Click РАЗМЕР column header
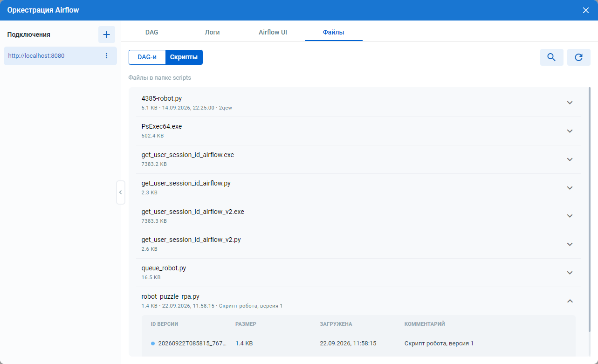 (246, 324)
